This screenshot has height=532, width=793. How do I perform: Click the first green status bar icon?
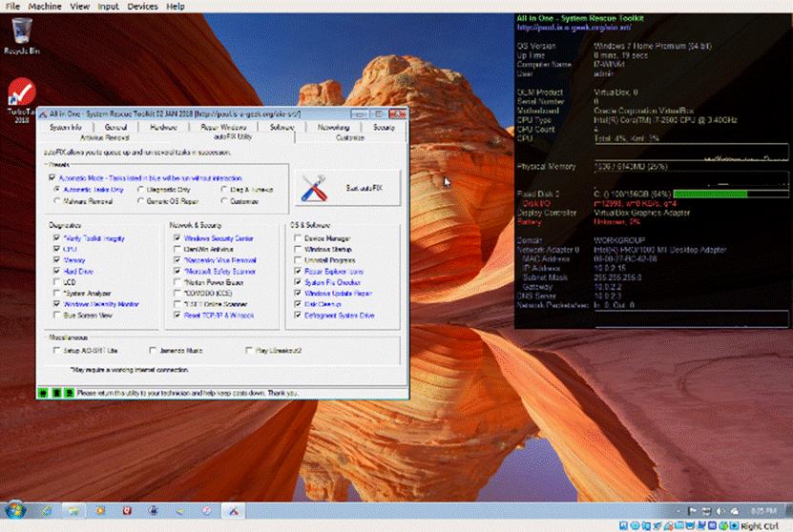point(42,393)
